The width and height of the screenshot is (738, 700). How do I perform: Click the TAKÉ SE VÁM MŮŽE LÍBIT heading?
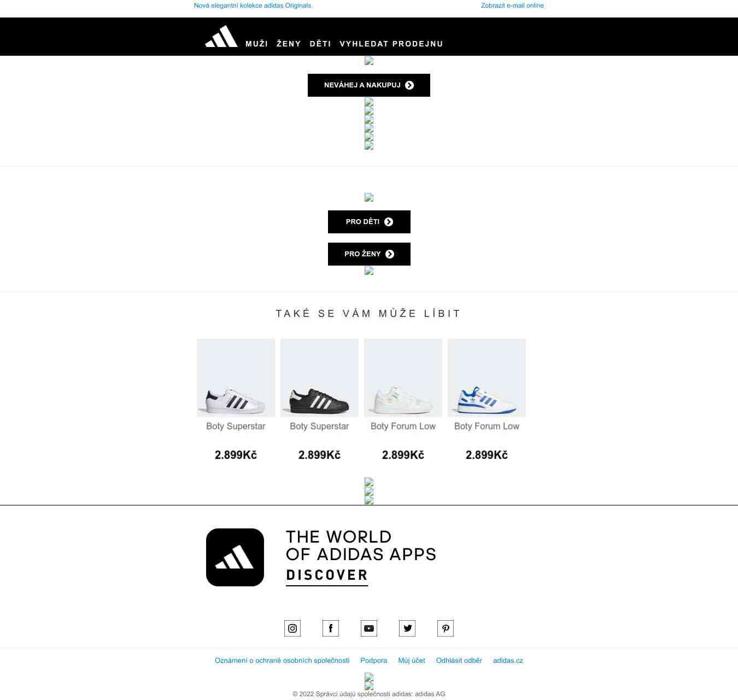368,314
